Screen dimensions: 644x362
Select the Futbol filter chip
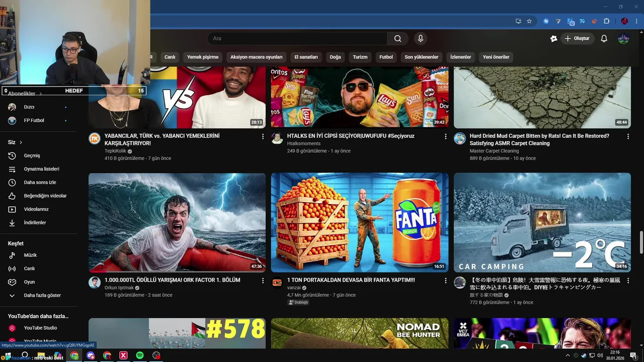(386, 57)
